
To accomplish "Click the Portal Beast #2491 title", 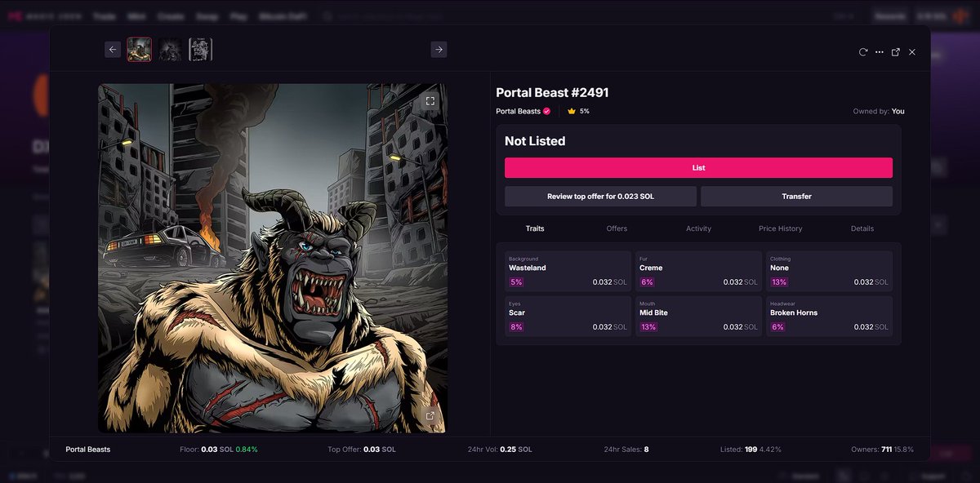I will pyautogui.click(x=552, y=93).
